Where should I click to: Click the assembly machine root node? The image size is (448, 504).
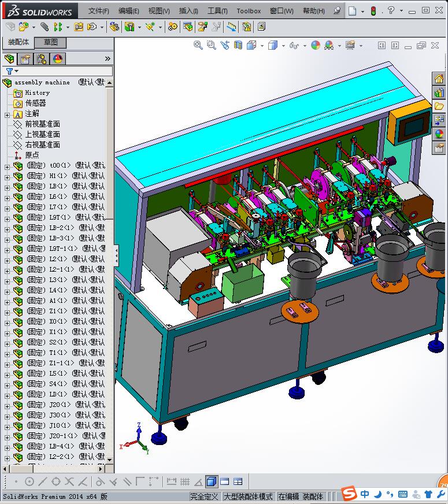tap(42, 83)
